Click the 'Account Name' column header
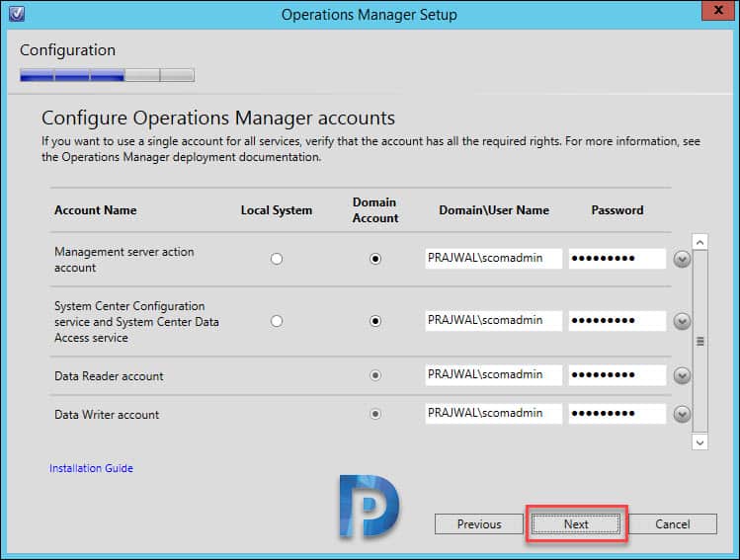 coord(95,210)
